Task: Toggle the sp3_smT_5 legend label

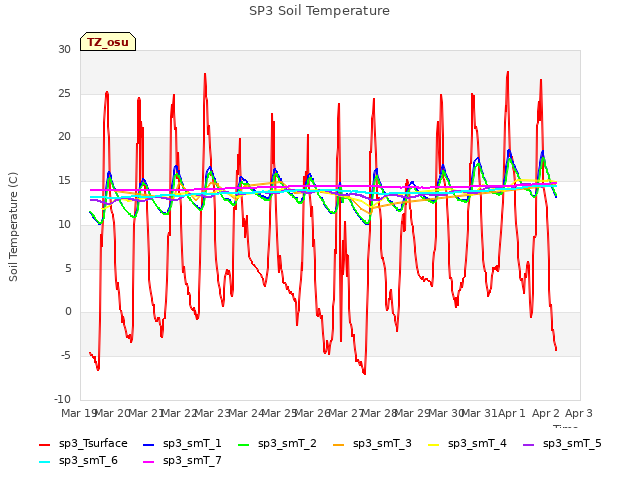Action: click(x=572, y=443)
